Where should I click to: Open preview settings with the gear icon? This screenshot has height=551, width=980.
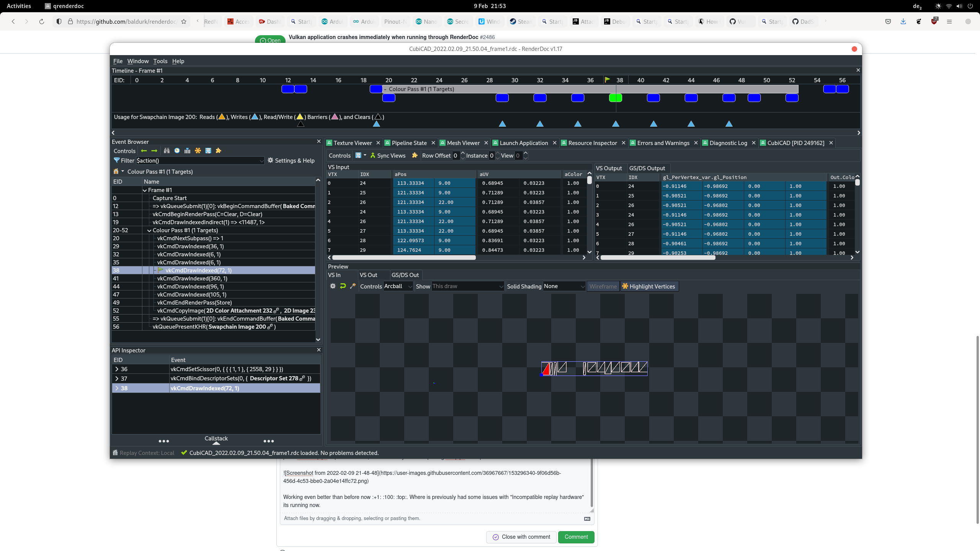coord(333,286)
